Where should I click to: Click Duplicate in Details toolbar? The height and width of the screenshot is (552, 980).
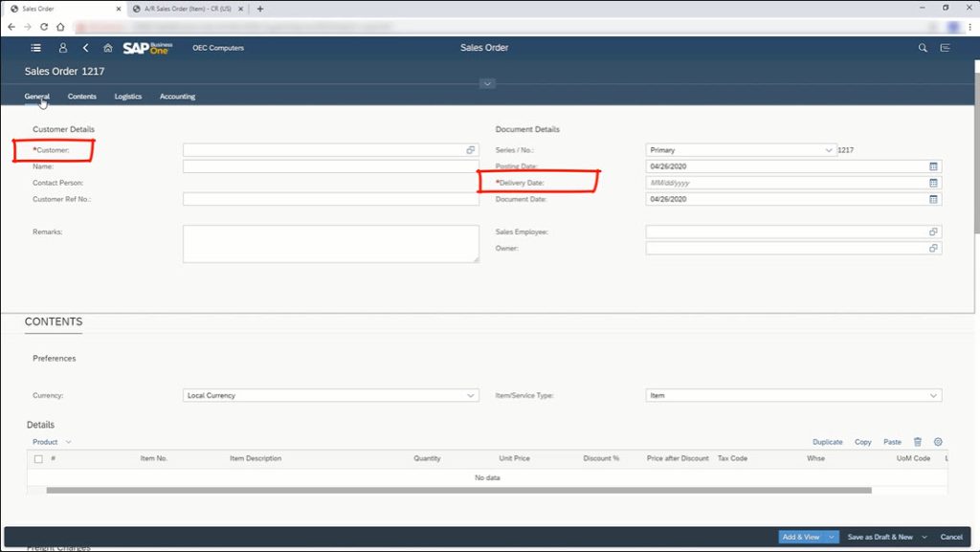point(828,442)
